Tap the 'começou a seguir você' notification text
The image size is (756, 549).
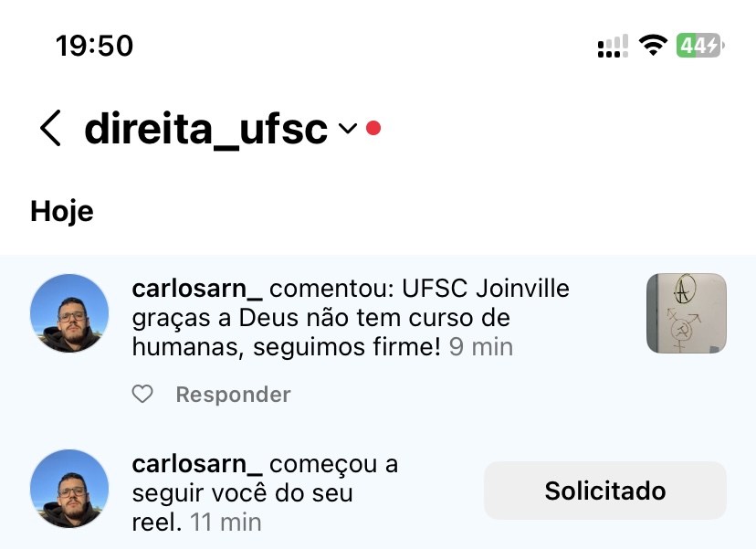pos(265,493)
